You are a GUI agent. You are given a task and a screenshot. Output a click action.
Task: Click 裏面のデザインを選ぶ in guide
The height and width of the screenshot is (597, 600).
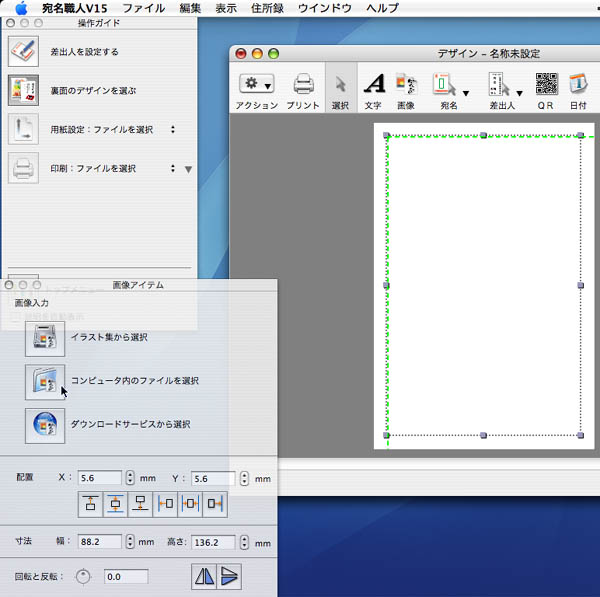point(93,90)
